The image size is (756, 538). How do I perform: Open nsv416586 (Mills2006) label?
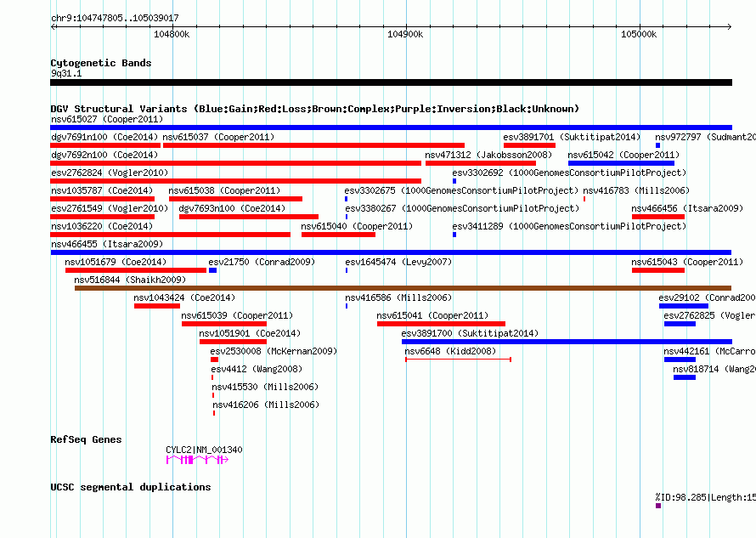(398, 297)
